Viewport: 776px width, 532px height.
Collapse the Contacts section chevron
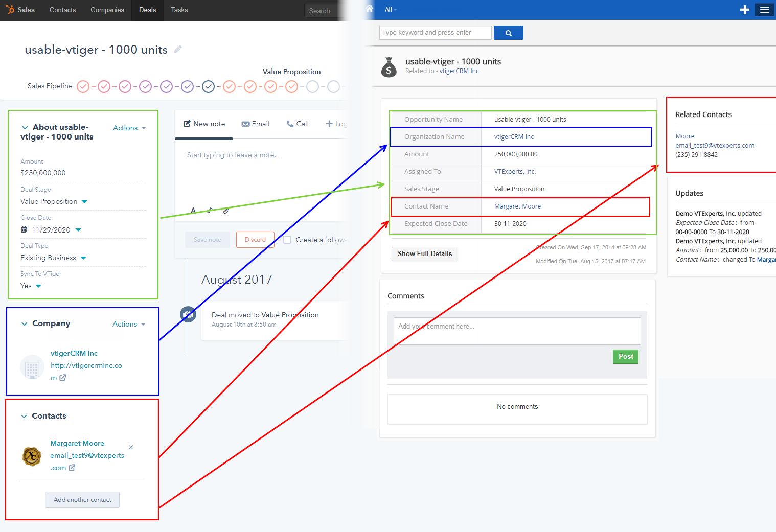24,416
